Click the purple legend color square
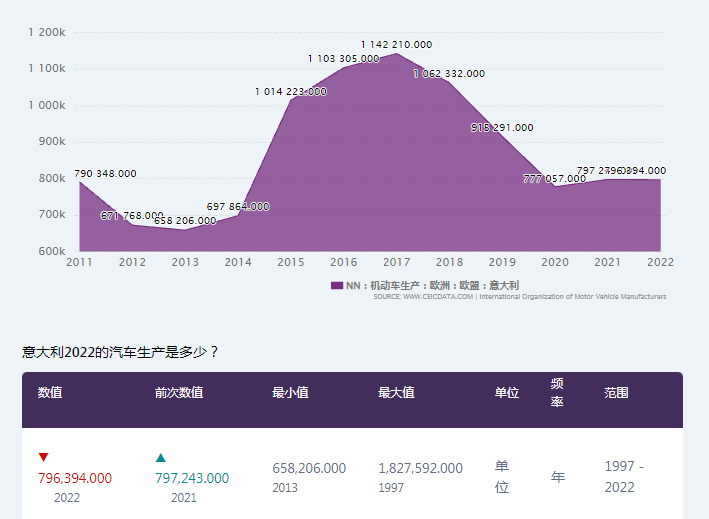Image resolution: width=709 pixels, height=519 pixels. point(336,285)
